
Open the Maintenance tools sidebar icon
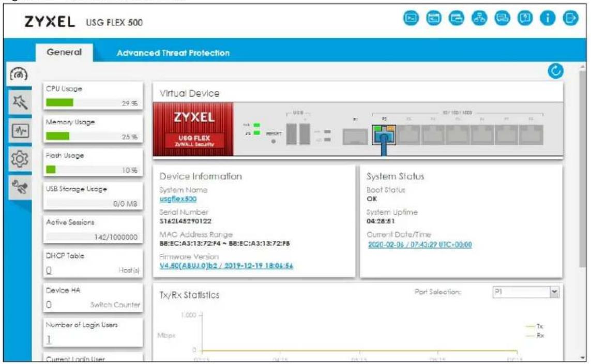click(19, 187)
